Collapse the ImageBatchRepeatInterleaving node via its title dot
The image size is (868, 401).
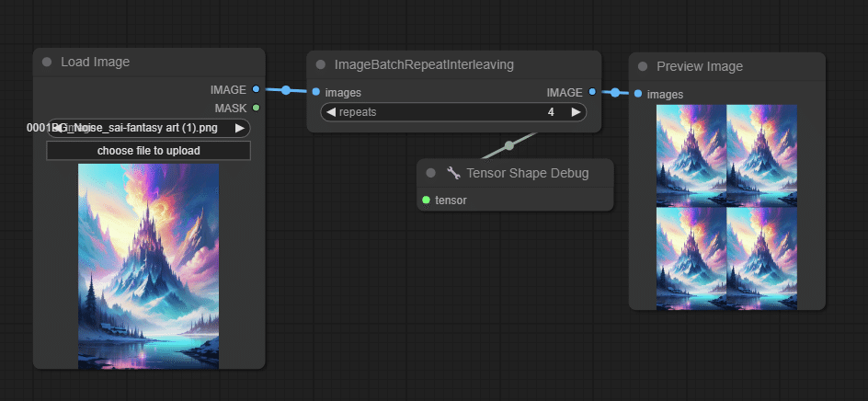tap(320, 65)
